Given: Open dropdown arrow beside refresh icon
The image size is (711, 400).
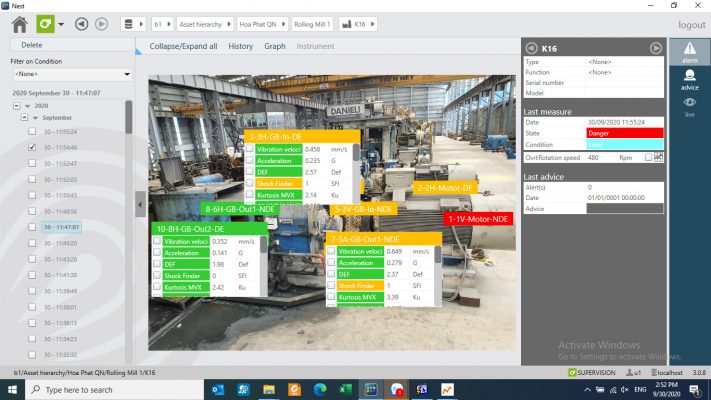Looking at the screenshot, I should pos(61,24).
